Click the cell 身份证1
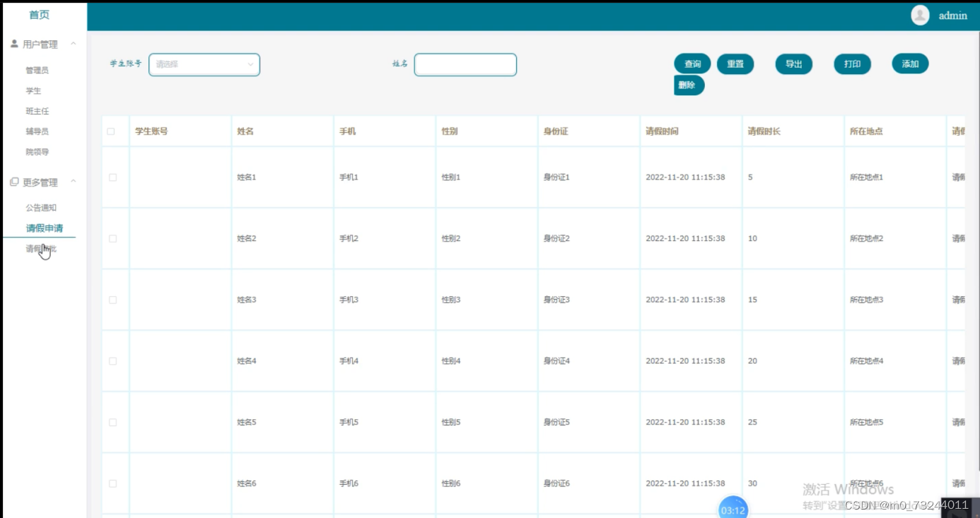 [x=556, y=177]
